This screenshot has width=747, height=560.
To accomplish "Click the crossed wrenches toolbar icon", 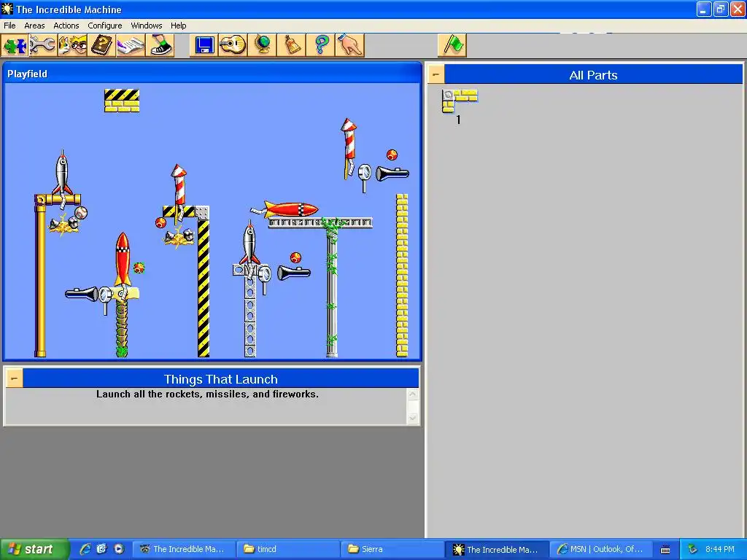I will [x=43, y=46].
